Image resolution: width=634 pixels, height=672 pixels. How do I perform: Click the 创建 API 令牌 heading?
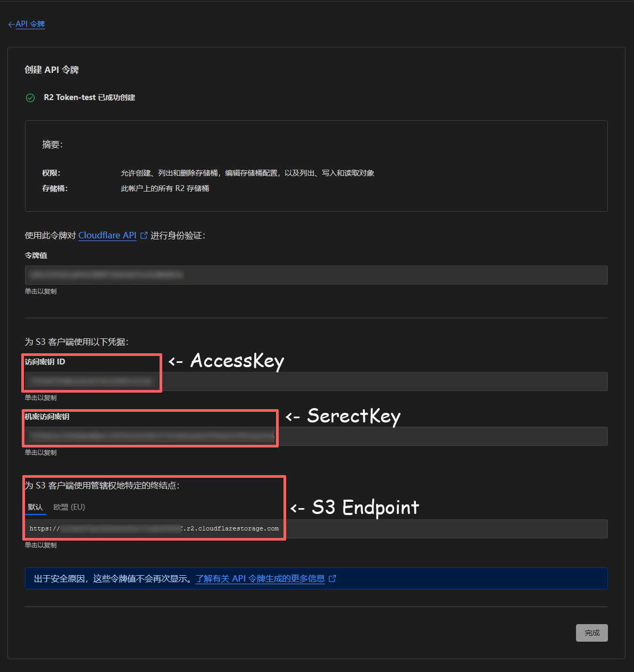(52, 70)
